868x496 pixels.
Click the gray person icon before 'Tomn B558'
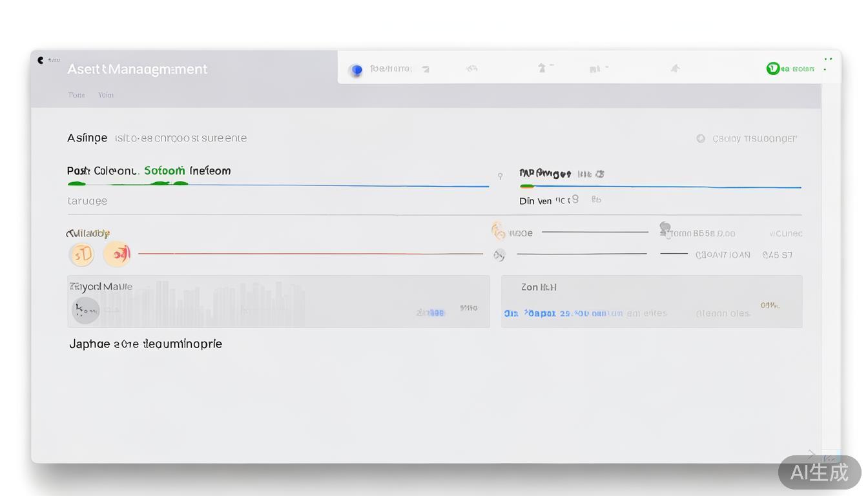(665, 229)
